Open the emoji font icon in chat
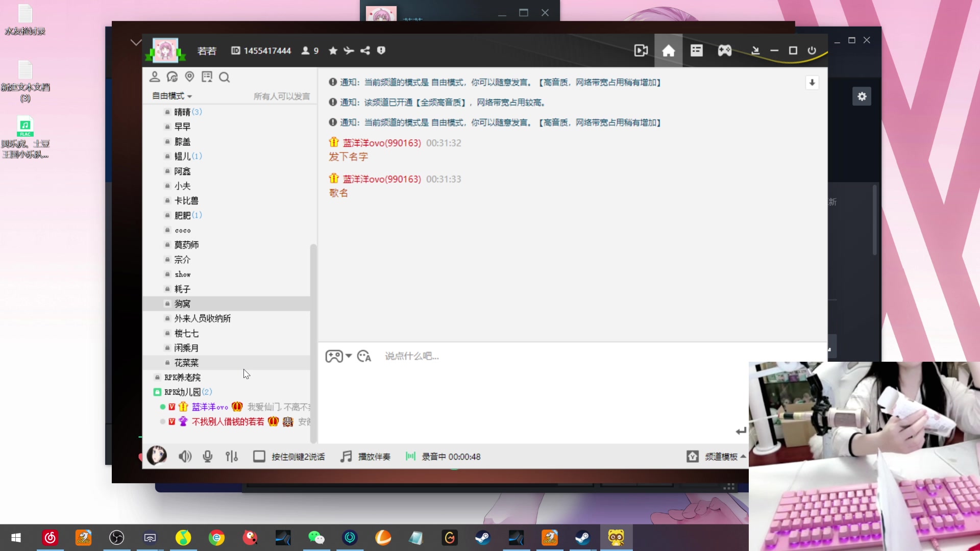 [x=364, y=356]
